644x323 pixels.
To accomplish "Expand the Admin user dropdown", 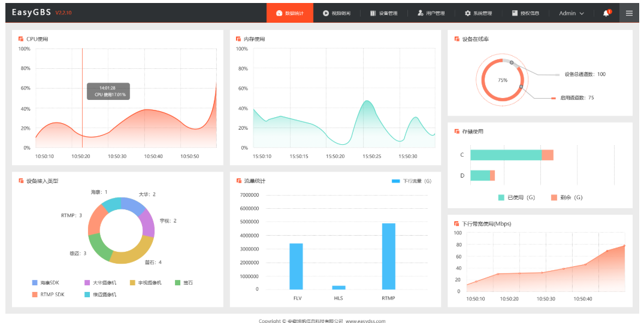I will pos(572,13).
